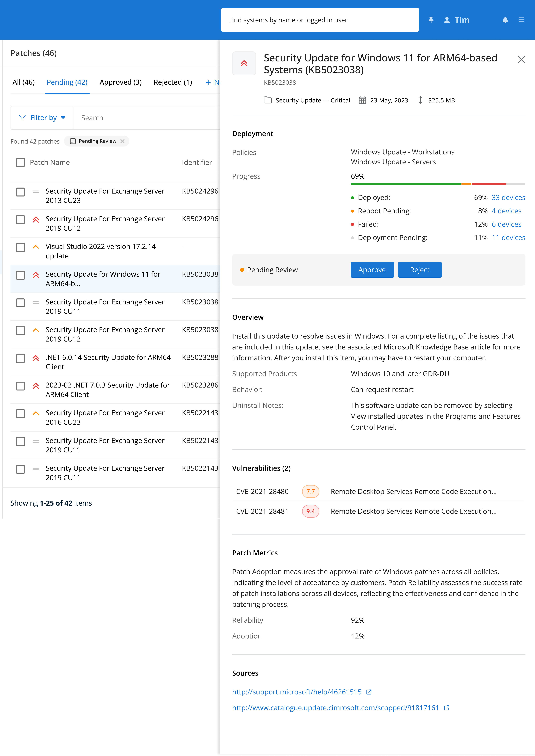Click the 69% deployment progress bar
Image resolution: width=535 pixels, height=756 pixels.
[x=438, y=184]
